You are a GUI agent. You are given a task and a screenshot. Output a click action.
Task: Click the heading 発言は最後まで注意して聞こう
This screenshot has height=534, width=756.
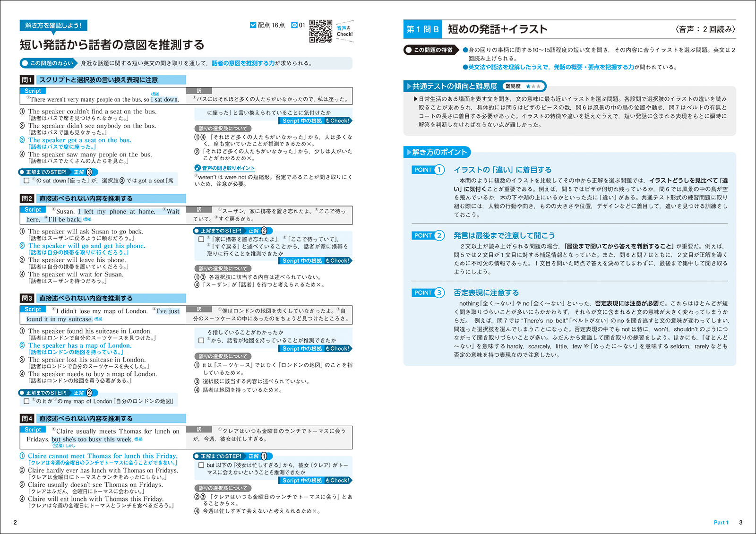coord(504,235)
